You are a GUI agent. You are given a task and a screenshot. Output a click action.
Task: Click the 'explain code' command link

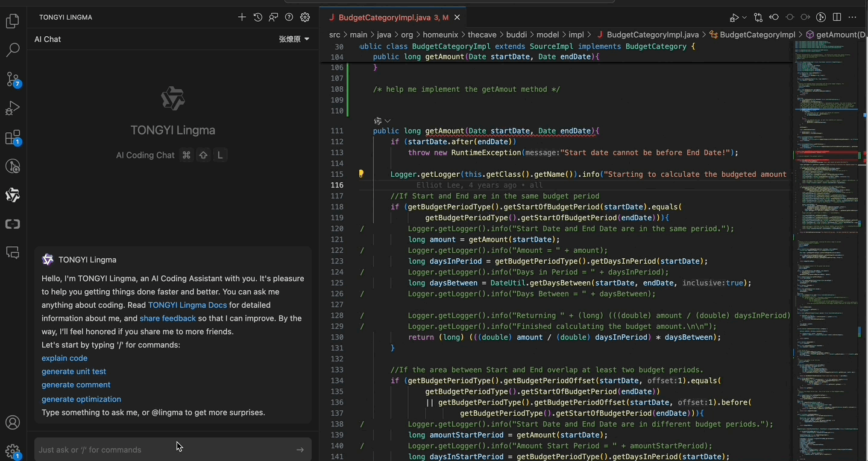[64, 358]
